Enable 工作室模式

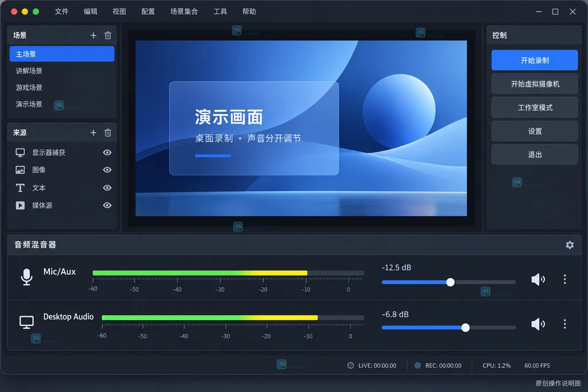(x=535, y=107)
